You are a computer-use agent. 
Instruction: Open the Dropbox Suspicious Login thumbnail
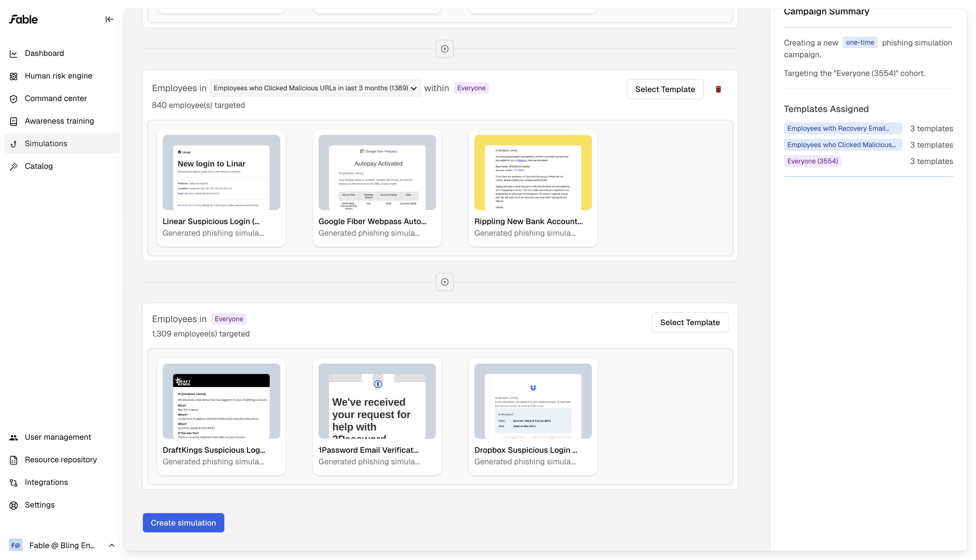533,401
